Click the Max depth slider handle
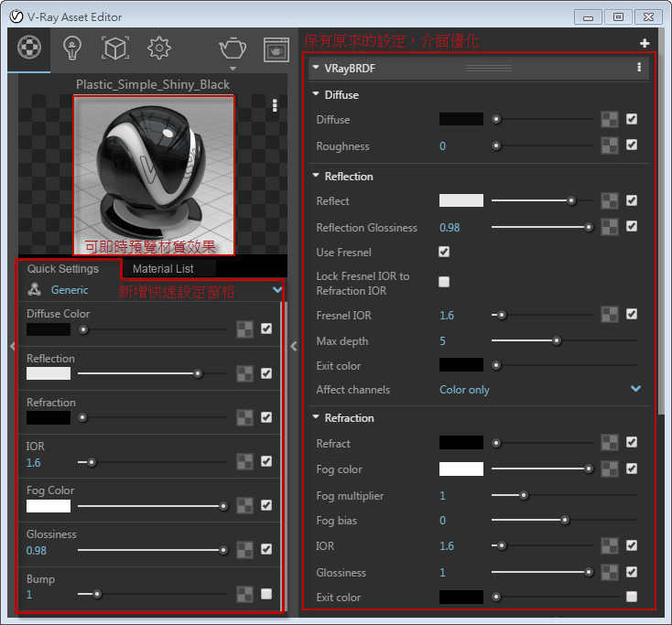The width and height of the screenshot is (672, 625). [x=557, y=341]
